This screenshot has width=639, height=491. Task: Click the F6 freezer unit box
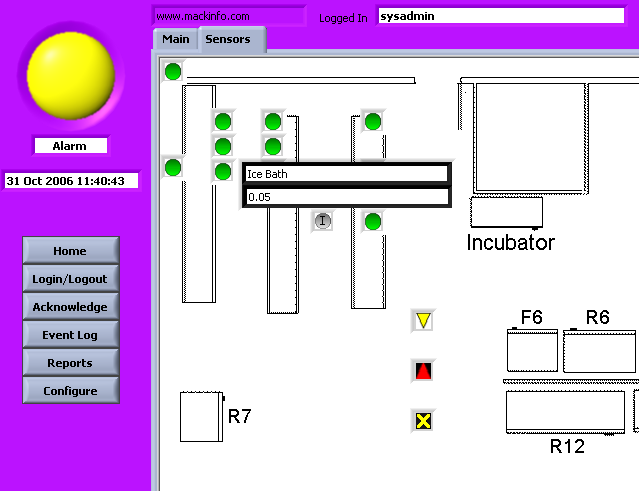532,350
